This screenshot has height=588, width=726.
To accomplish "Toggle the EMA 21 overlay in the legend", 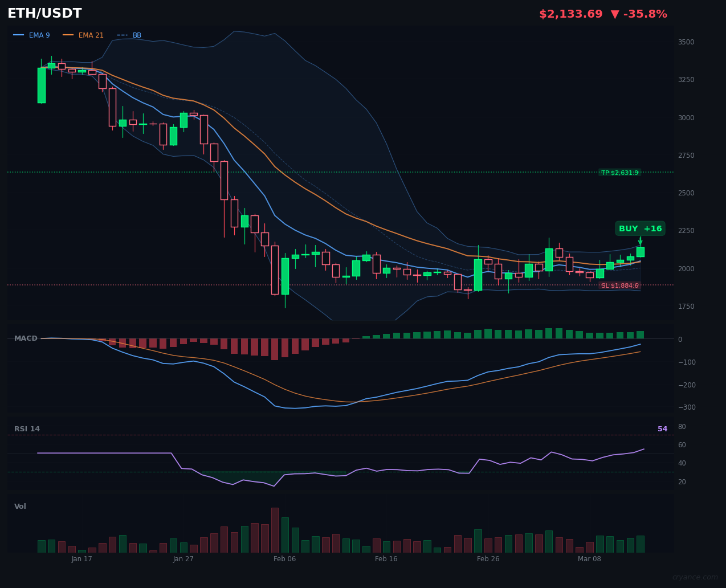I will [89, 35].
